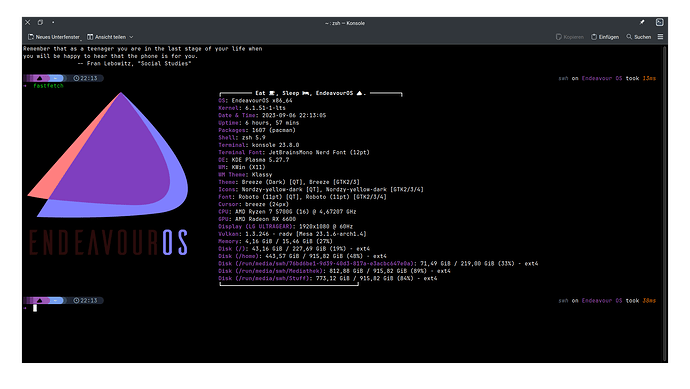
Task: Click the 'Disk (/run/media/swh/Mediathek)' line
Action: 334,271
